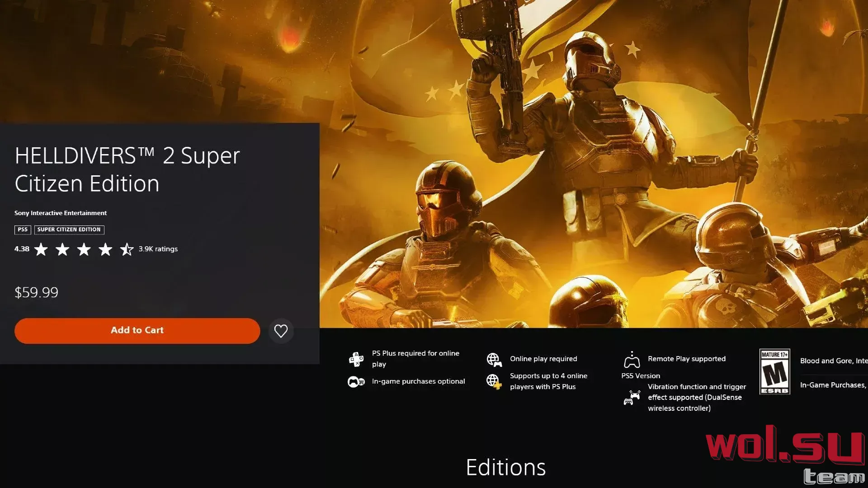The width and height of the screenshot is (868, 488).
Task: Click the Helldivers hero artwork banner
Action: (x=594, y=164)
